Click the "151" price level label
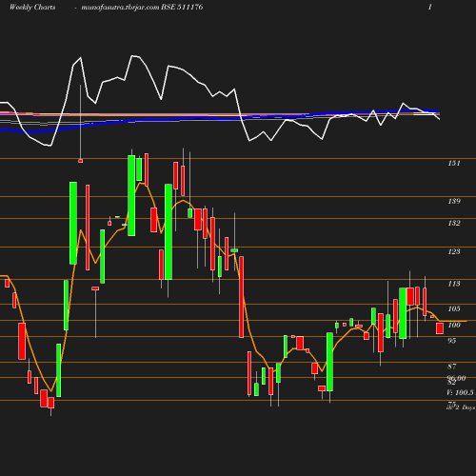Image resolution: width=476 pixels, height=476 pixels. [454, 163]
